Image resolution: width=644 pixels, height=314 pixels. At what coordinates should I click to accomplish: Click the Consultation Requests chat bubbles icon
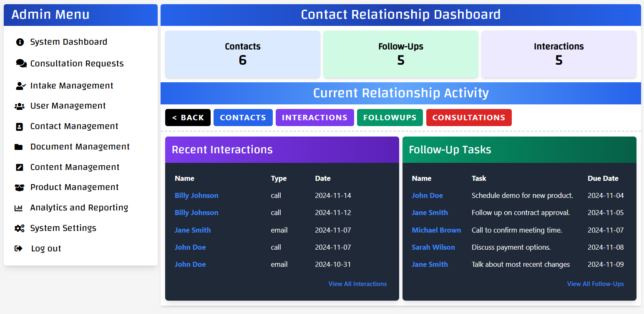(x=21, y=63)
